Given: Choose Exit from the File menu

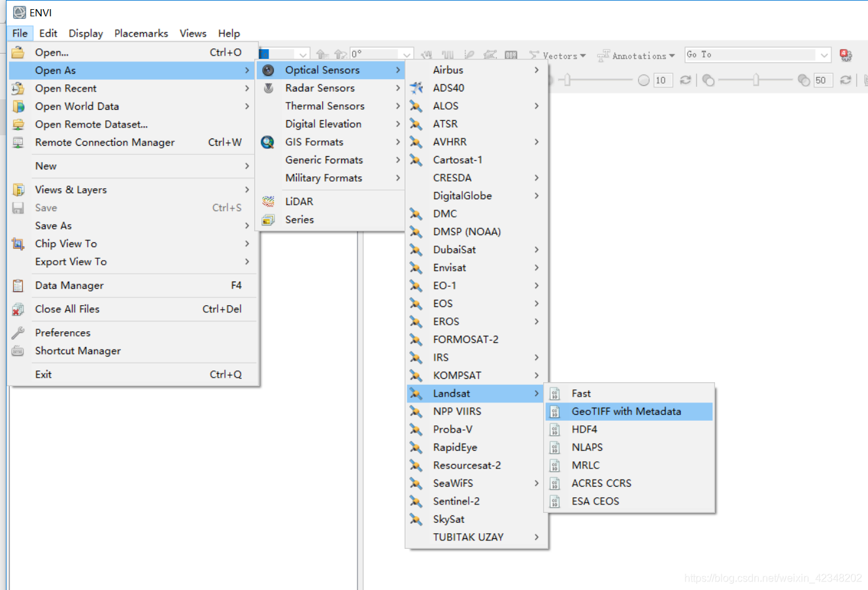Looking at the screenshot, I should click(133, 374).
